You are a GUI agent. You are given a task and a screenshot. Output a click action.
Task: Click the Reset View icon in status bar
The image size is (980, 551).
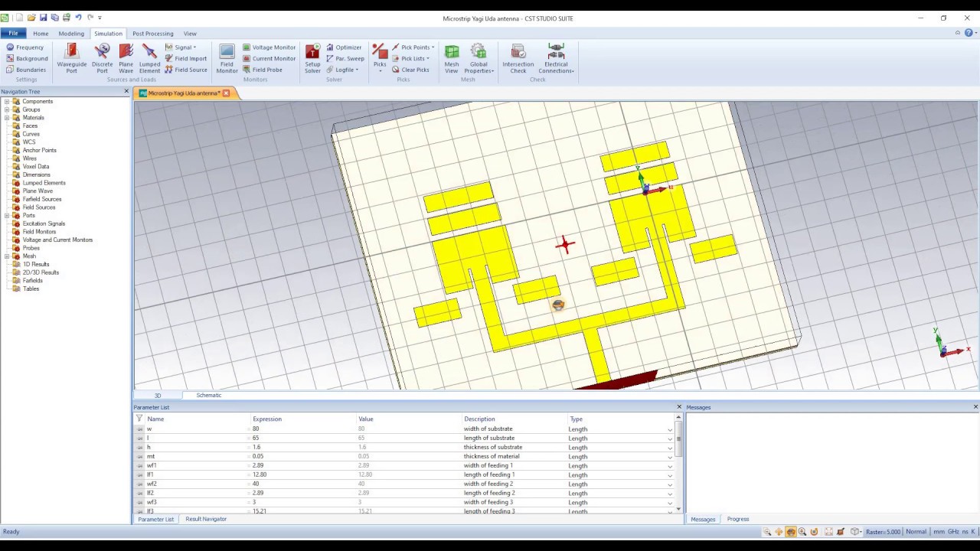point(828,531)
